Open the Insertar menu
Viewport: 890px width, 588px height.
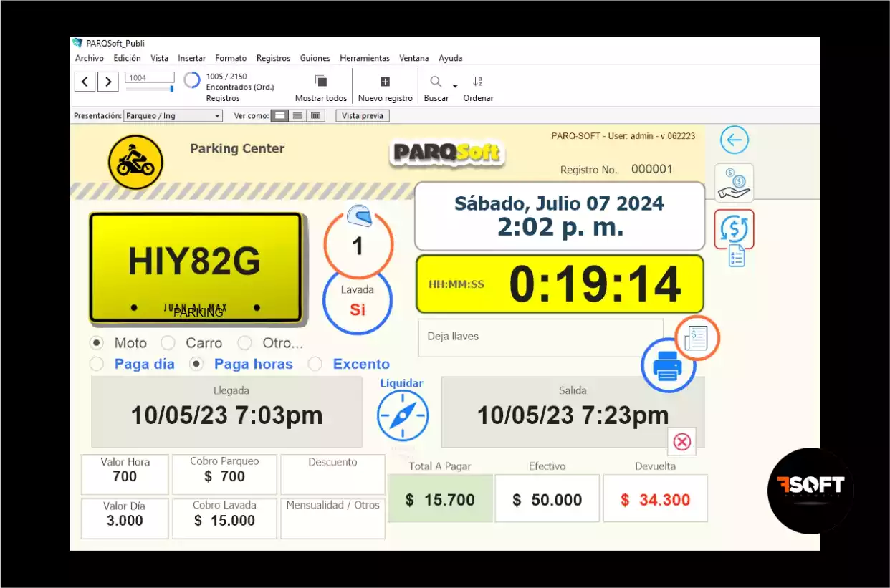192,58
